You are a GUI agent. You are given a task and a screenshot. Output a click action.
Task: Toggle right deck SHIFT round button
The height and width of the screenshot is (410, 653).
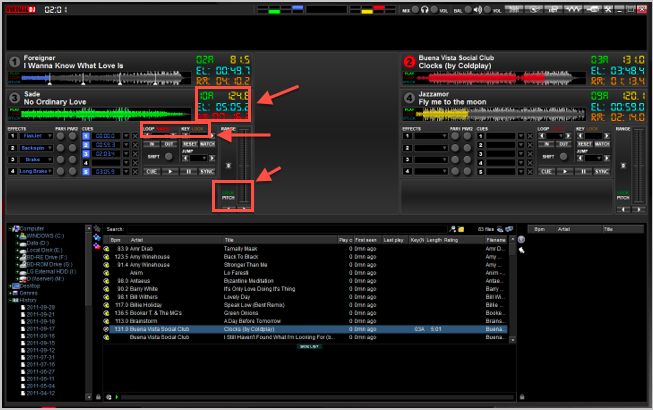point(563,157)
